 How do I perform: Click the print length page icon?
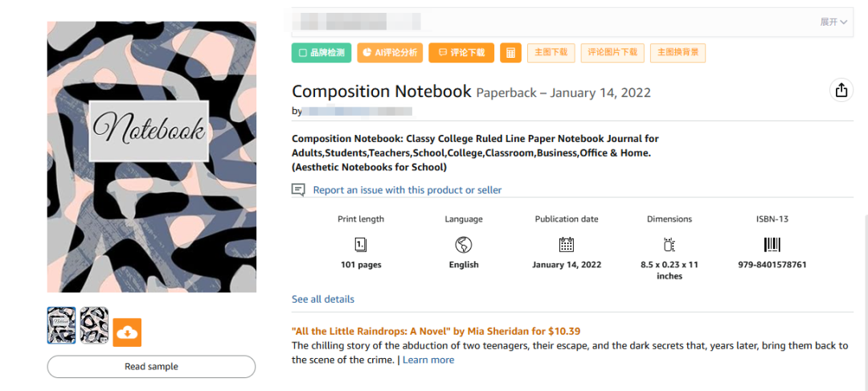click(x=360, y=244)
